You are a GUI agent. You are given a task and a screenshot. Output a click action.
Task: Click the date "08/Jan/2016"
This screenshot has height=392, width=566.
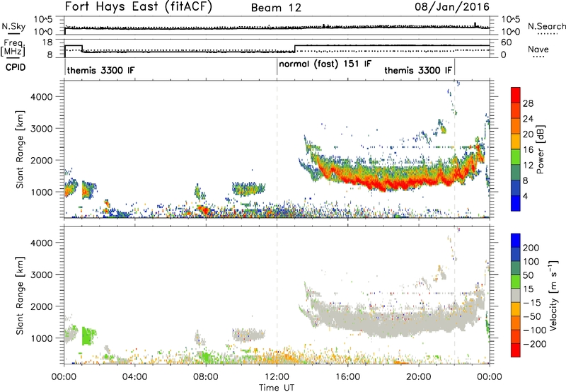452,7
